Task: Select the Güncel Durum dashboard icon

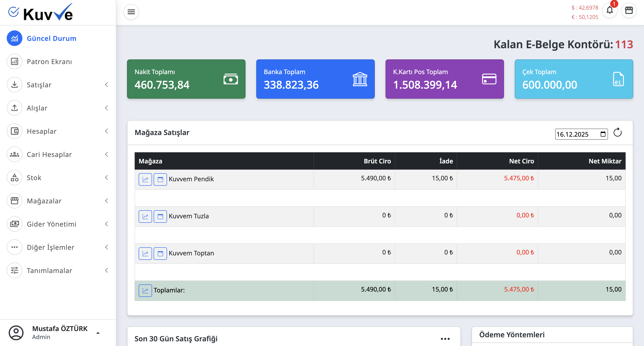Action: point(14,38)
